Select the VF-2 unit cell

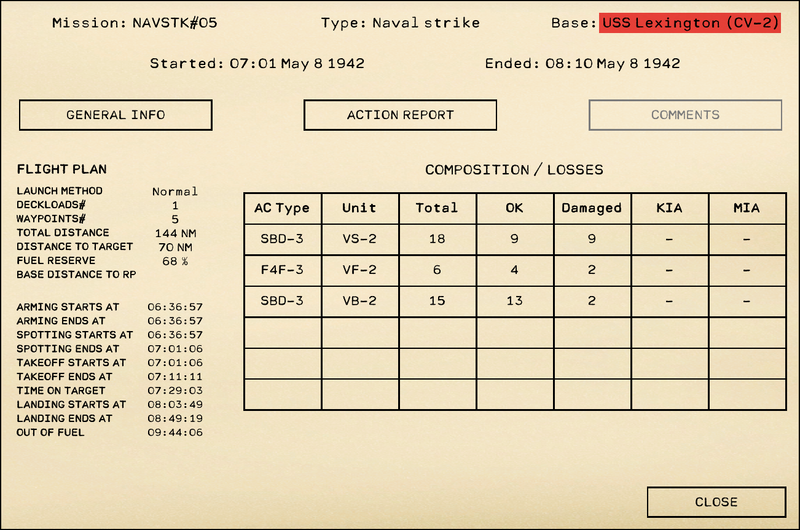pos(360,270)
